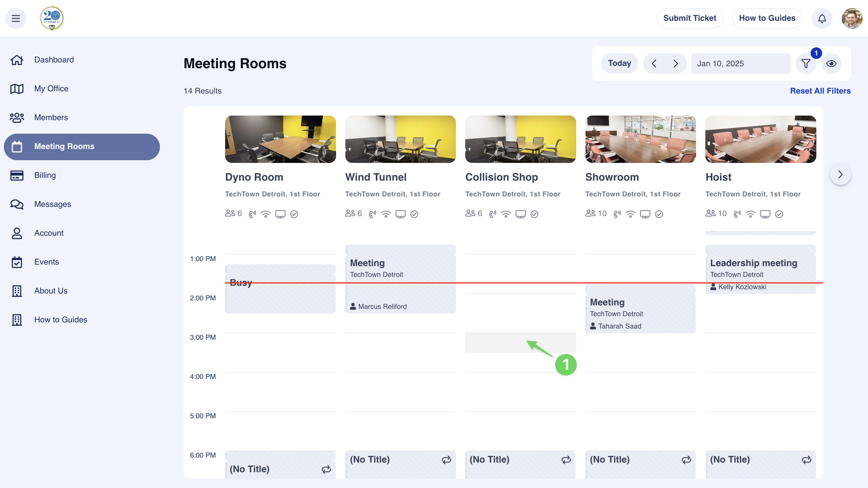Navigate to Events in sidebar

(x=46, y=262)
